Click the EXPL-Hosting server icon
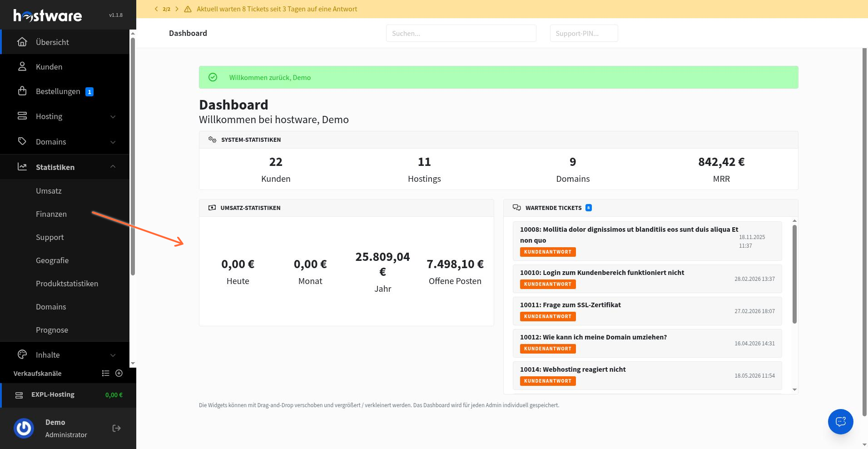Screen dimensions: 868x449 coord(19,395)
